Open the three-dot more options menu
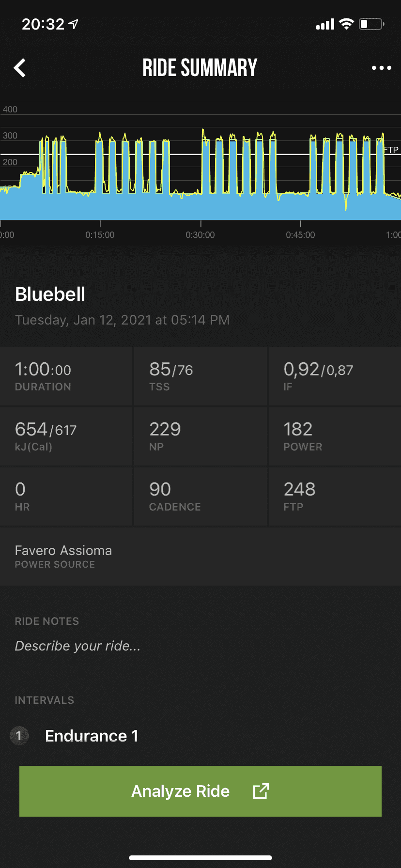Viewport: 401px width, 868px height. pos(381,68)
